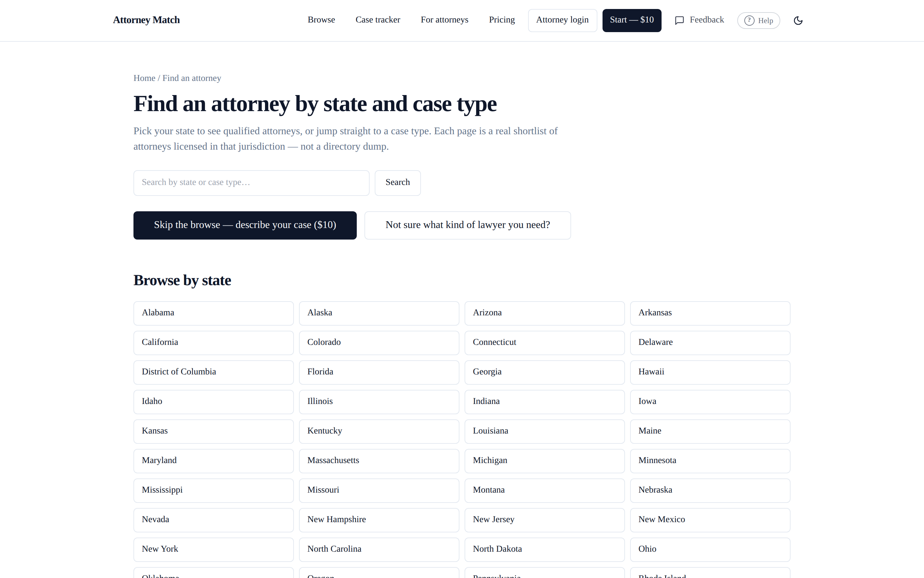Pick Ohio state card

(710, 549)
